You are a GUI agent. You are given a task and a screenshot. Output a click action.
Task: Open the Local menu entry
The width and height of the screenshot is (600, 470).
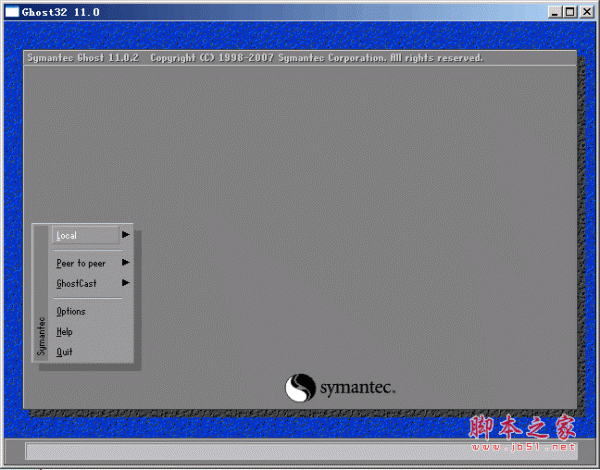coord(85,235)
